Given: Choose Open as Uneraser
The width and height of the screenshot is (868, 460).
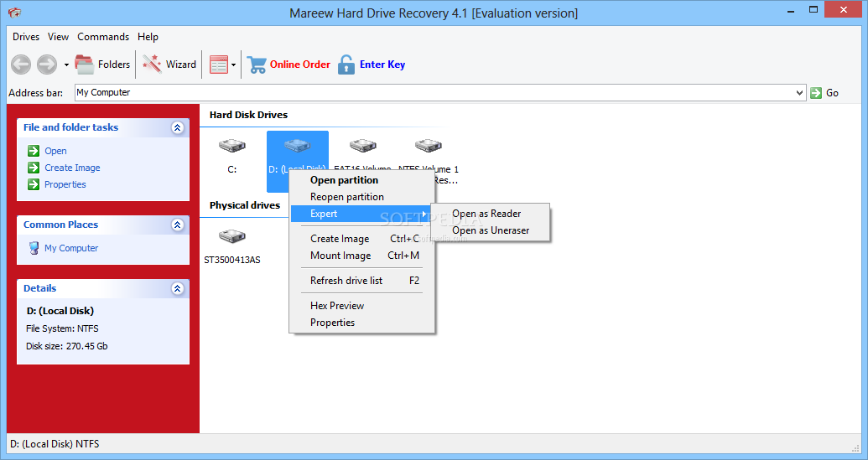Looking at the screenshot, I should coord(491,230).
